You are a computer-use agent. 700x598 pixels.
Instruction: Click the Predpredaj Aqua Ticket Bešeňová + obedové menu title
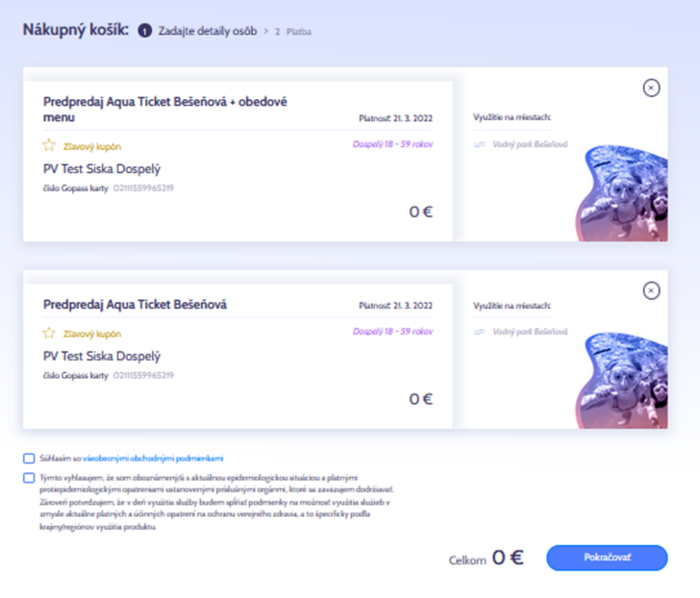(164, 110)
